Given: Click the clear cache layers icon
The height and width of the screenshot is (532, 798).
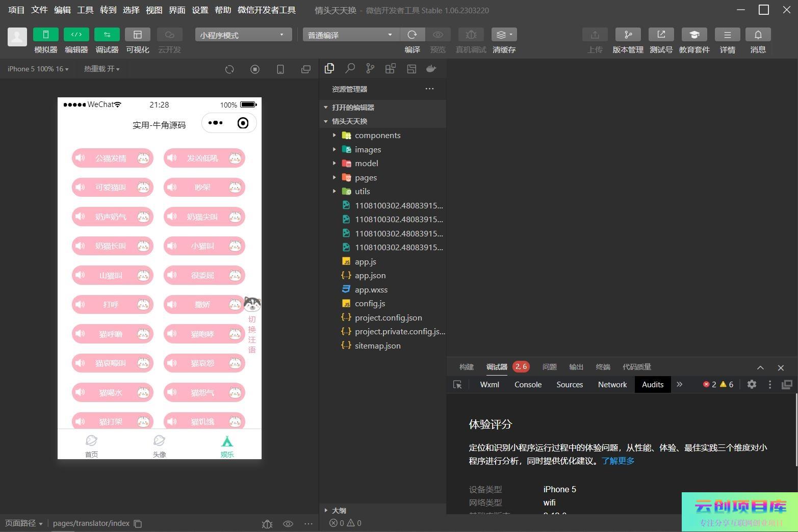Looking at the screenshot, I should click(504, 35).
